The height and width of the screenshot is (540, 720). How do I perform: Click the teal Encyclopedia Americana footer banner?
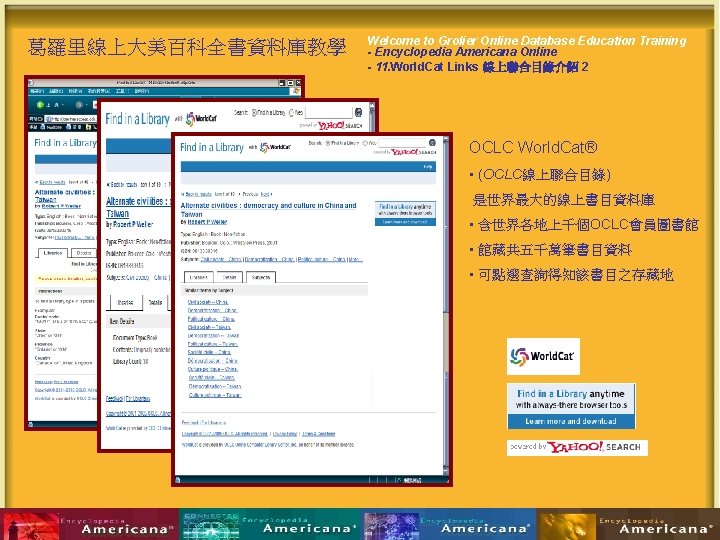271,524
